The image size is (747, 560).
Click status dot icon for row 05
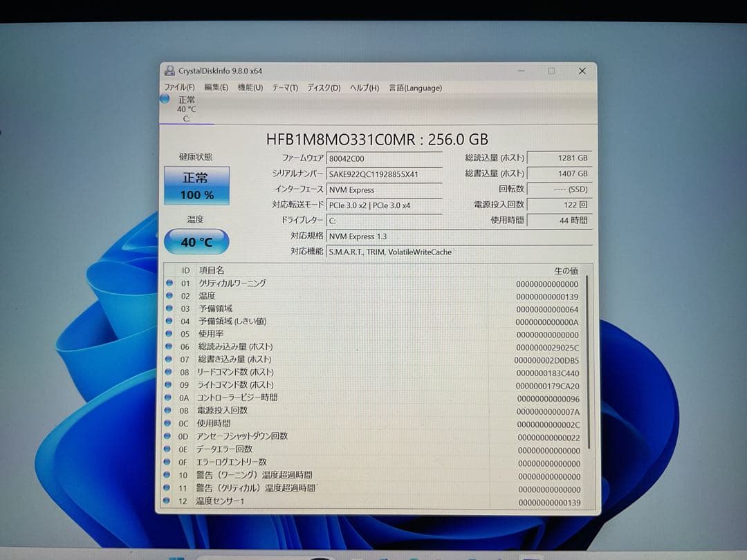pyautogui.click(x=169, y=333)
